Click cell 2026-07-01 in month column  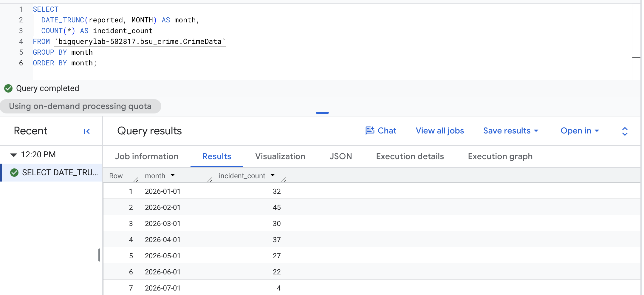[176, 288]
